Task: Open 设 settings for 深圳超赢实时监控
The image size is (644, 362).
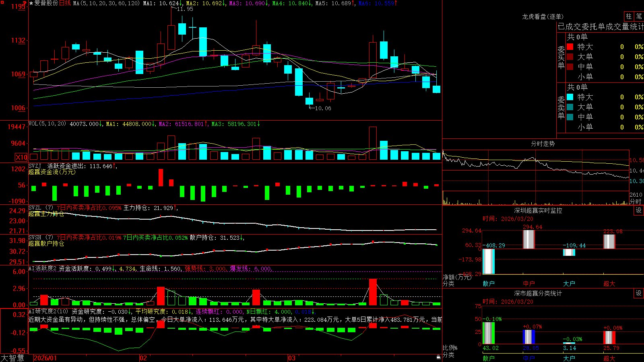Action: coord(639,210)
